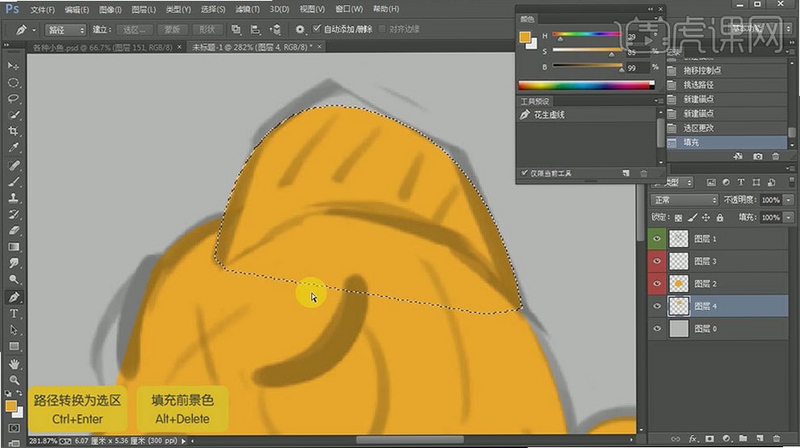Select the Smudge tool
800x448 pixels.
pos(13,263)
